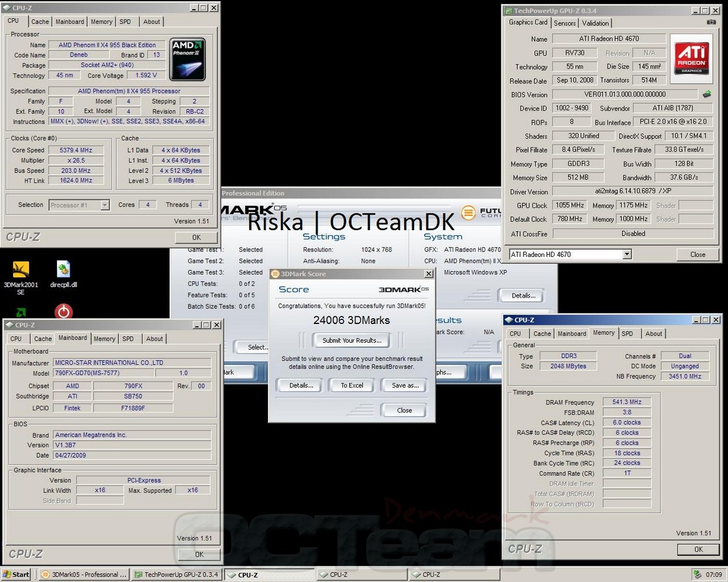Click the Memory Type GDDR3 value in GPU-Z
Viewport: 728px width, 582px height.
(578, 164)
